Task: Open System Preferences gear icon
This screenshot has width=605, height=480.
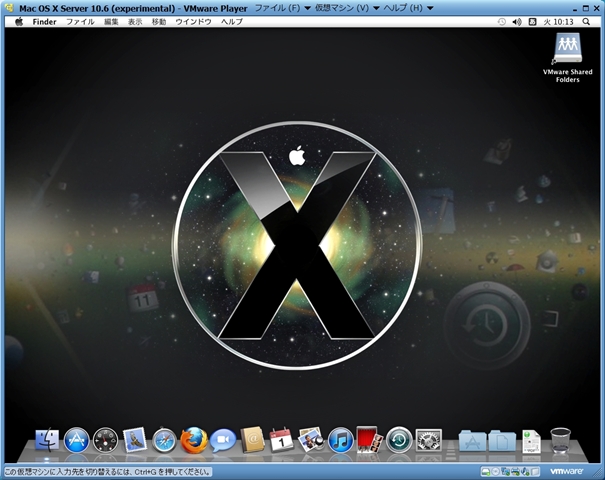Action: coord(428,440)
